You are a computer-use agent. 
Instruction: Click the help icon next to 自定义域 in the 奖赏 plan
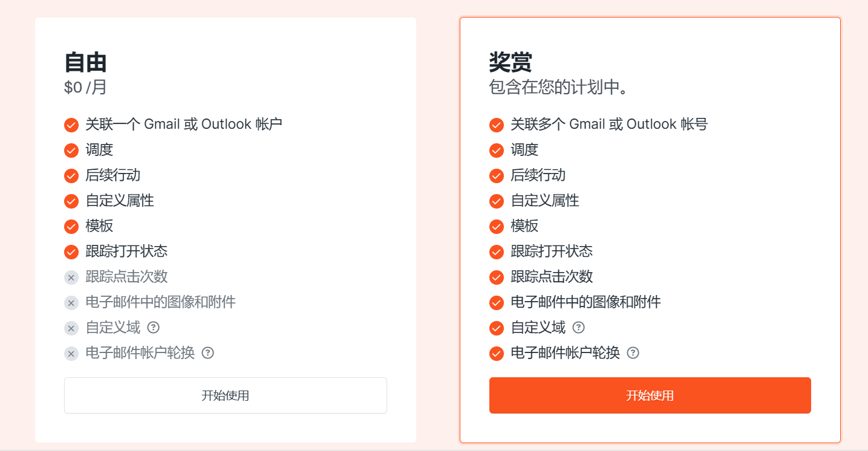(579, 328)
